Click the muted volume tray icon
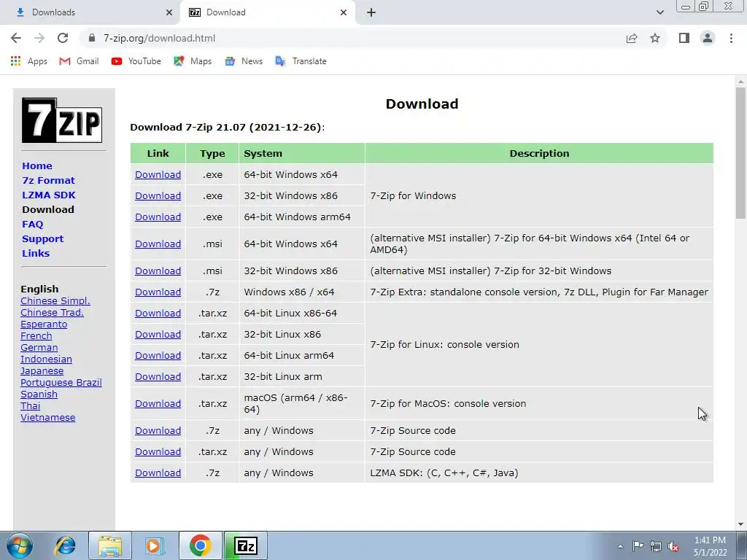This screenshot has width=747, height=560. click(x=673, y=546)
